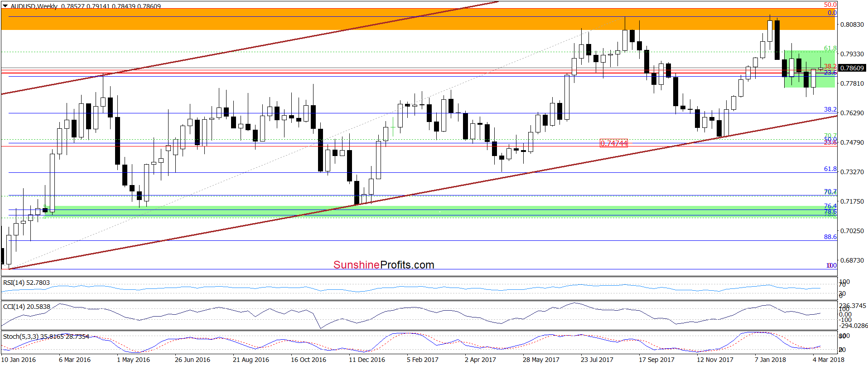This screenshot has width=868, height=366.
Task: Click the green 61.8 Fibonacci level label
Action: point(830,48)
